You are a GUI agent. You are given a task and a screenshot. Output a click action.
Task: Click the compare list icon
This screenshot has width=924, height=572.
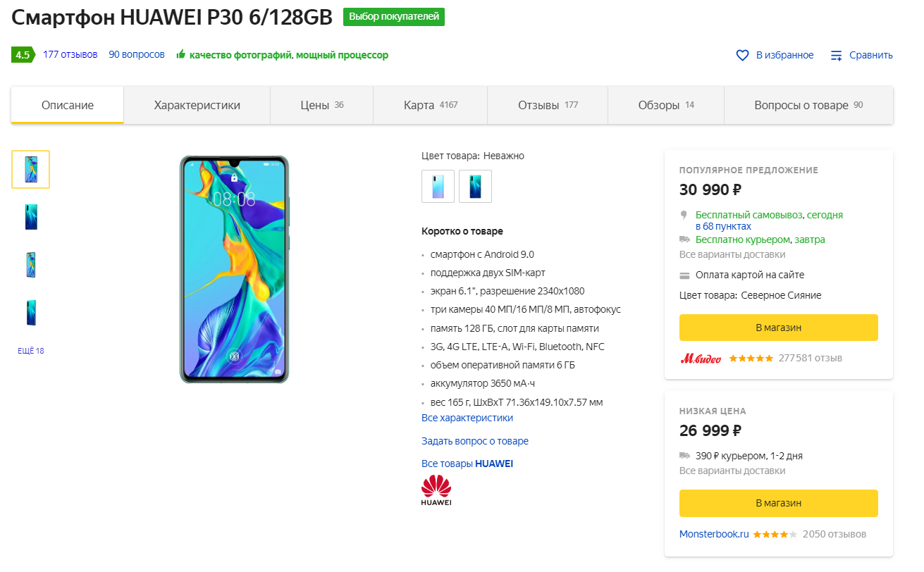click(837, 55)
